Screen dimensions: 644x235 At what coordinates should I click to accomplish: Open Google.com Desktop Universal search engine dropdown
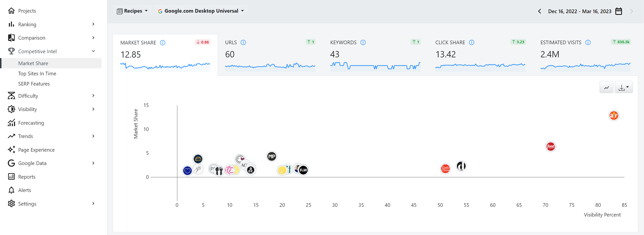pos(201,11)
